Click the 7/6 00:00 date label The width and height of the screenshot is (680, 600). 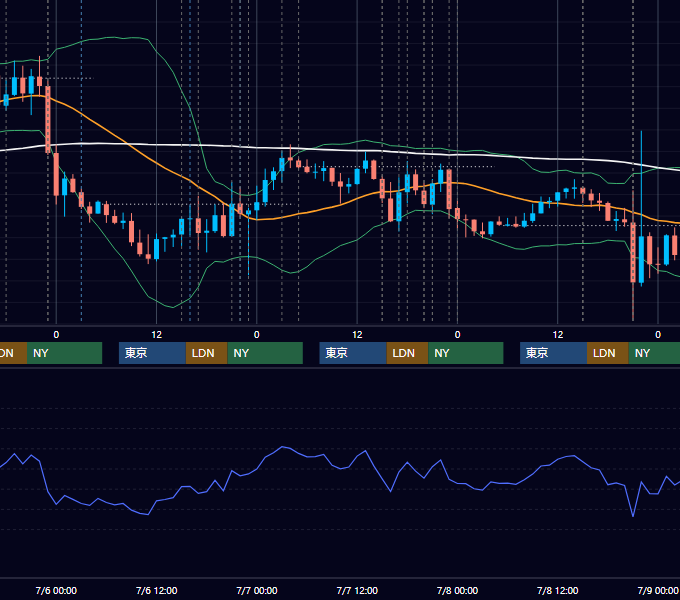(x=56, y=590)
